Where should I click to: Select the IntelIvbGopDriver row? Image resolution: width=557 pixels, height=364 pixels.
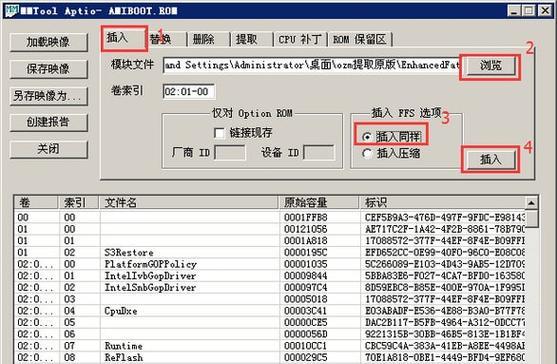pos(270,276)
